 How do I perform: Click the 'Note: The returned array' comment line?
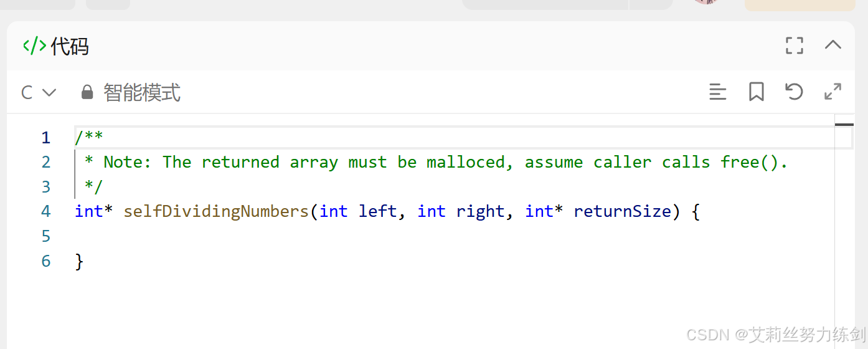[436, 162]
